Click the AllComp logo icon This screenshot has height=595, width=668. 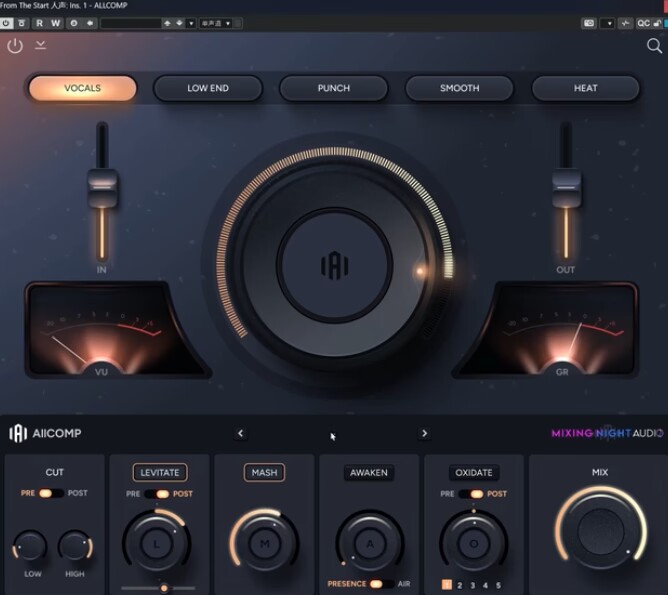18,433
